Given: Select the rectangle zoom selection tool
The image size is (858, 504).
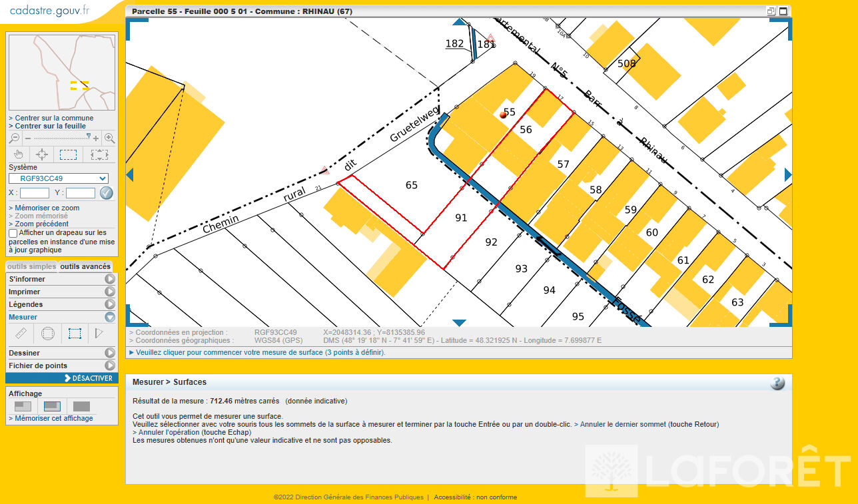Looking at the screenshot, I should point(68,154).
